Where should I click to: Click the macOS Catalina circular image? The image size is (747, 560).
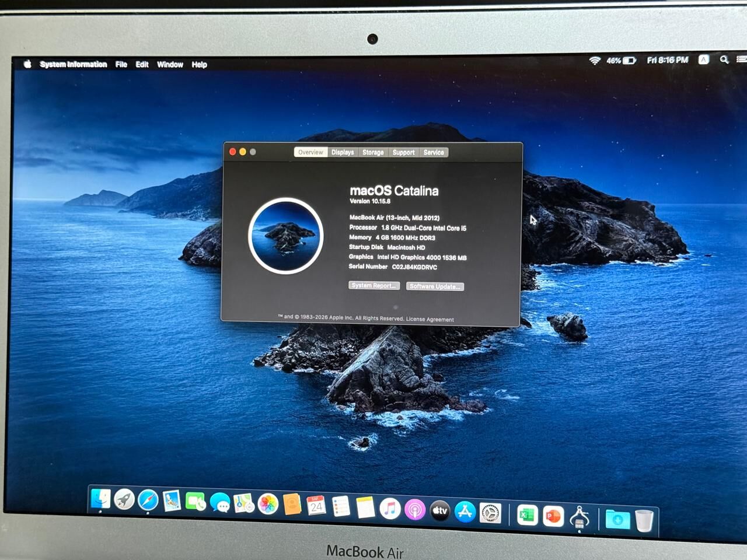(286, 236)
